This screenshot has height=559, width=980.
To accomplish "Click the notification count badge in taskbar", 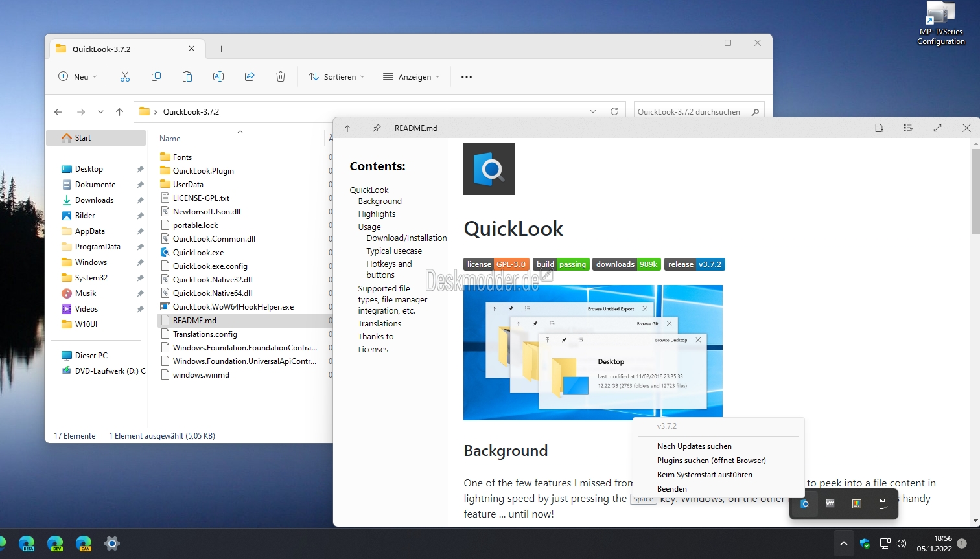I will coord(962,543).
